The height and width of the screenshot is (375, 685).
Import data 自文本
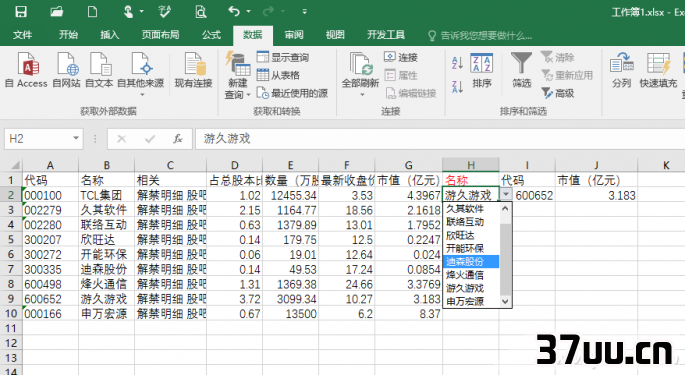point(99,70)
